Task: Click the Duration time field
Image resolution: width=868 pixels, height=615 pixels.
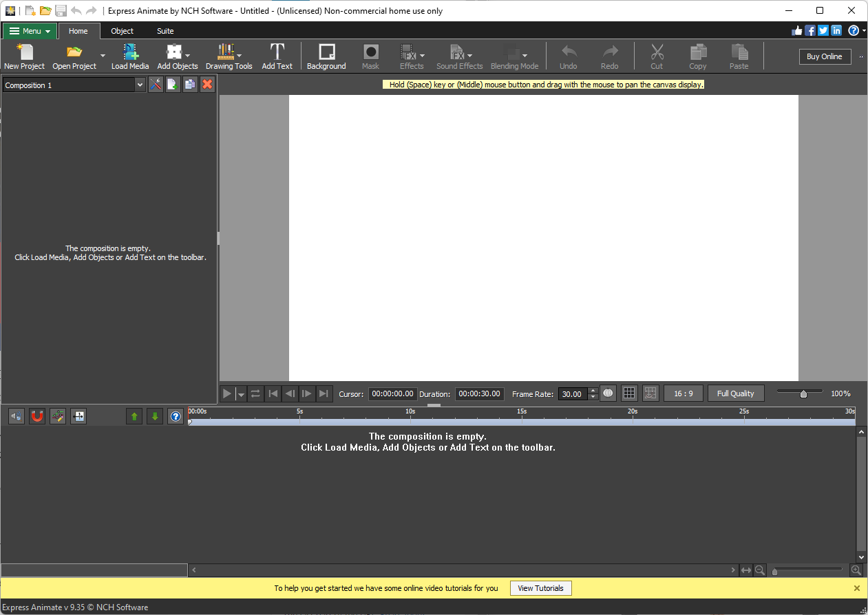Action: [x=480, y=394]
